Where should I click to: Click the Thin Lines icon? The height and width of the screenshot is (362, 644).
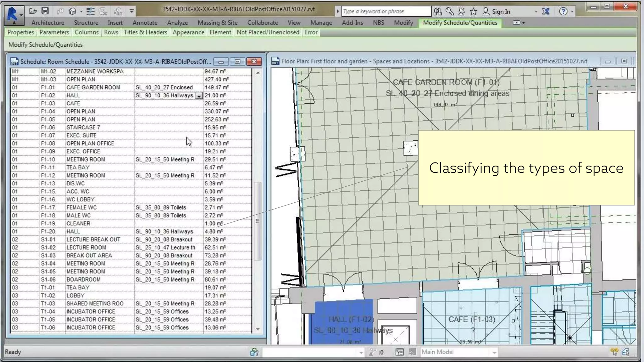click(91, 11)
